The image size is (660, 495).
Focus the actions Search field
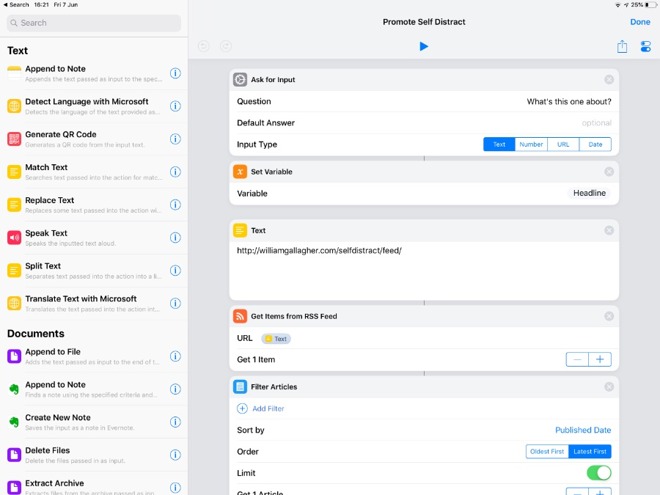[x=94, y=23]
